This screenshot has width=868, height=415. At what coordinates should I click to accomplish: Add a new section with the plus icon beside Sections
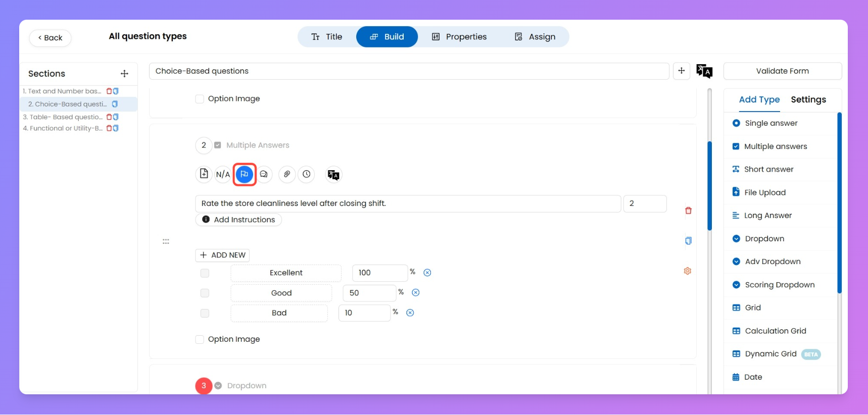coord(124,74)
